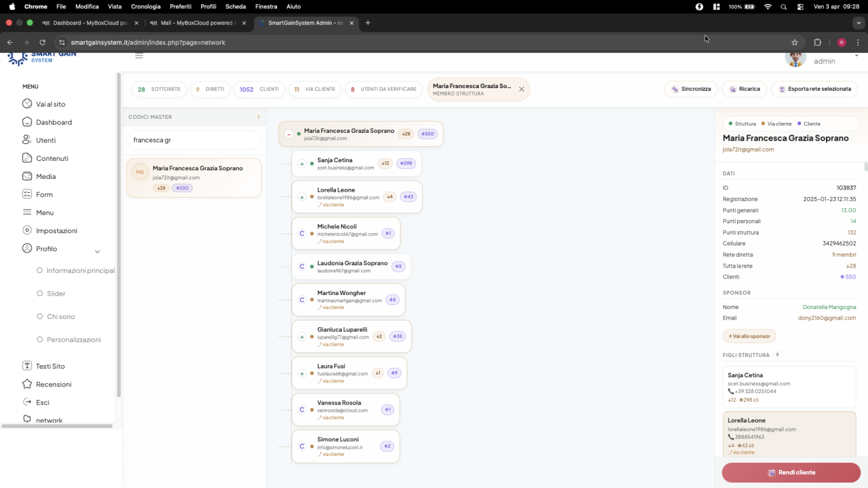Click the MS initials avatar in master card
This screenshot has width=868, height=488.
coord(140,172)
